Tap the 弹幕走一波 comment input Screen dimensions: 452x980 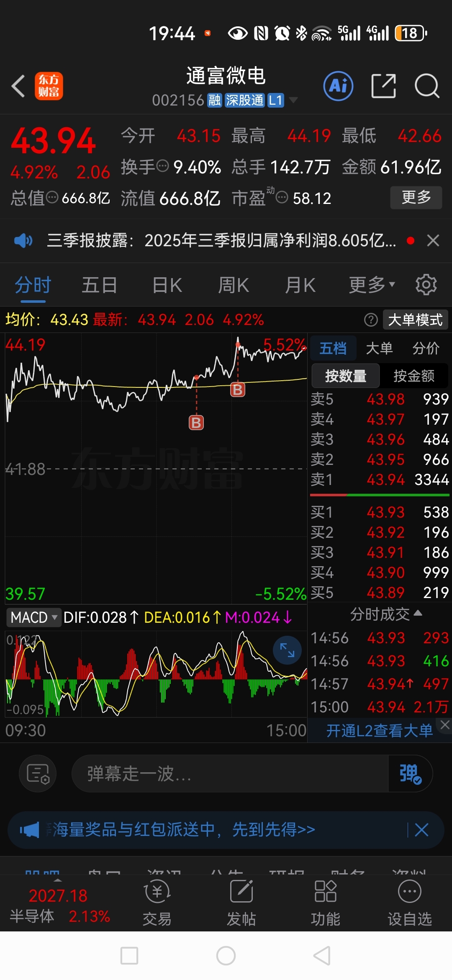[230, 774]
